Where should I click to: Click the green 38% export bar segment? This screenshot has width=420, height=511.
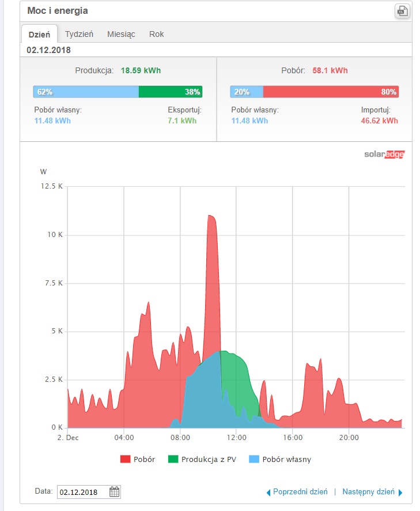pyautogui.click(x=171, y=92)
